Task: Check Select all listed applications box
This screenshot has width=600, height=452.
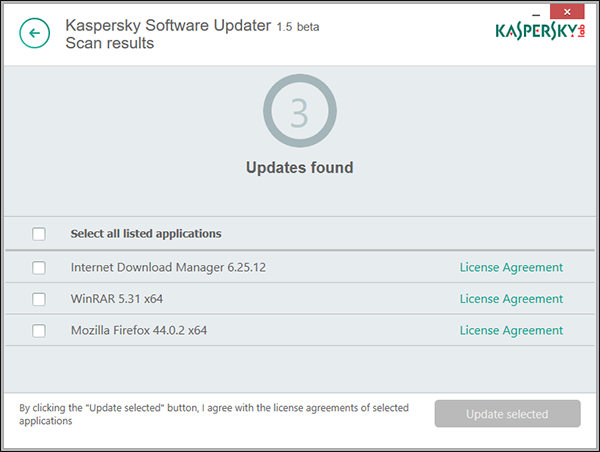Action: pyautogui.click(x=39, y=234)
